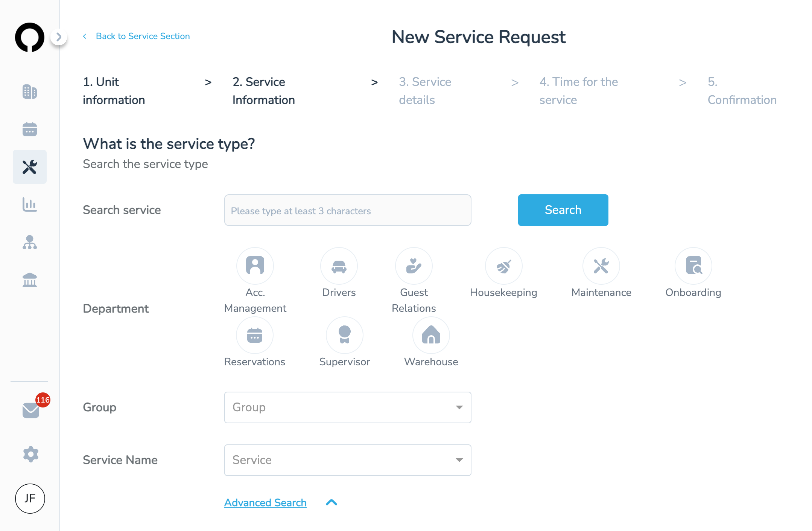Collapse Advanced Search with the up chevron

pos(331,502)
